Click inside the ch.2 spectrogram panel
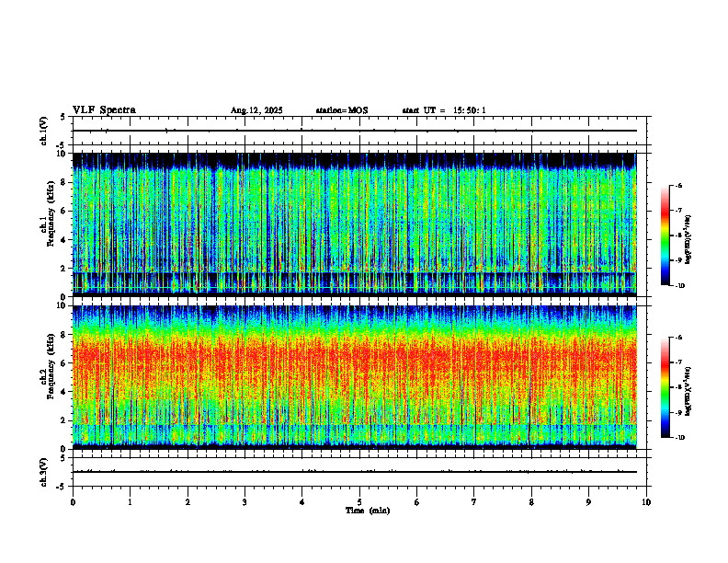Viewport: 728px width, 563px height. point(355,377)
